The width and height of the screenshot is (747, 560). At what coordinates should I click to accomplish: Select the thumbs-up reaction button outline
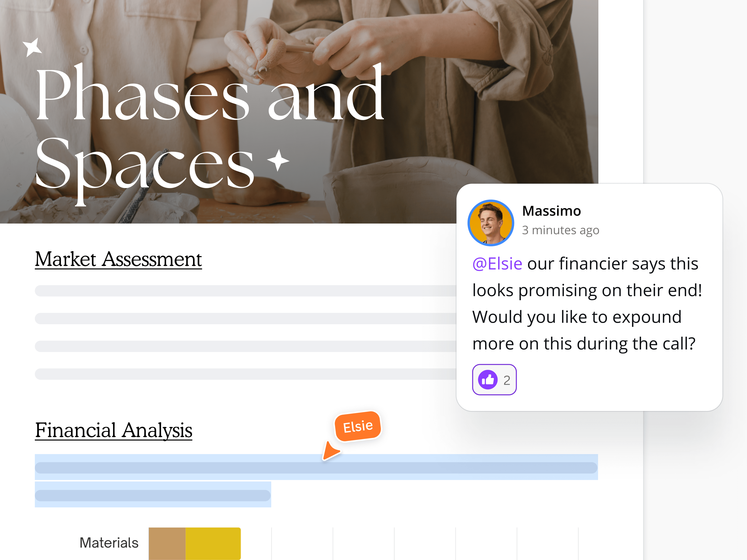pos(494,379)
